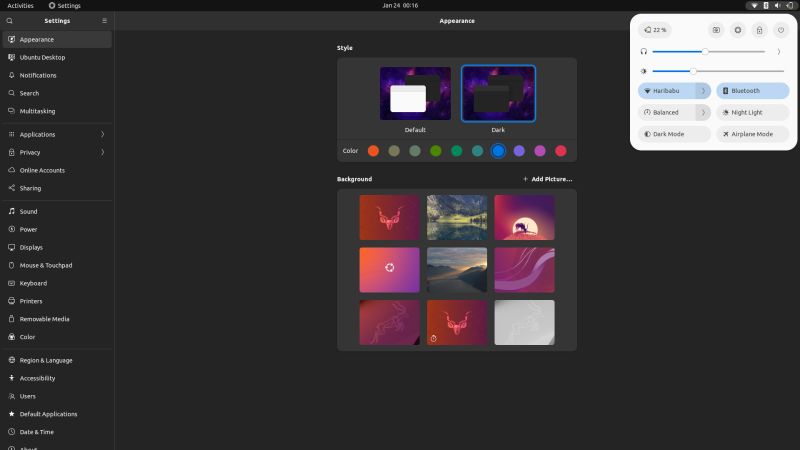Open Color settings in sidebar
The width and height of the screenshot is (800, 450).
point(57,337)
